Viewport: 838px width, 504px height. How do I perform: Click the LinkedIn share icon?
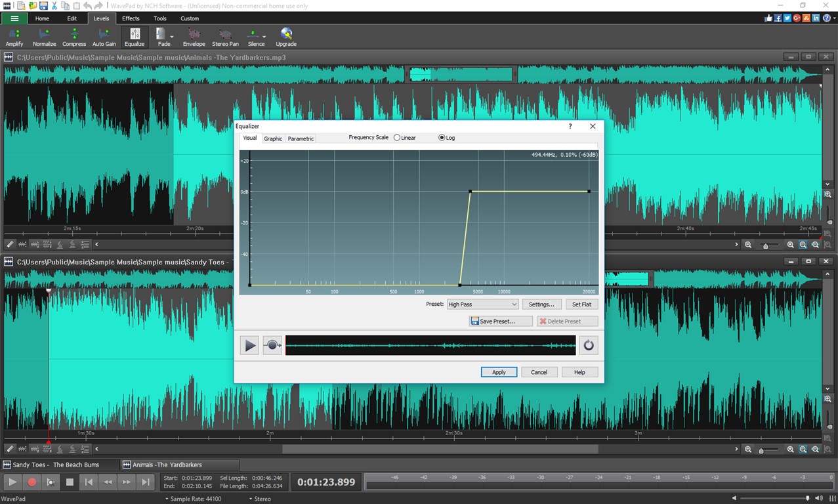click(x=816, y=18)
